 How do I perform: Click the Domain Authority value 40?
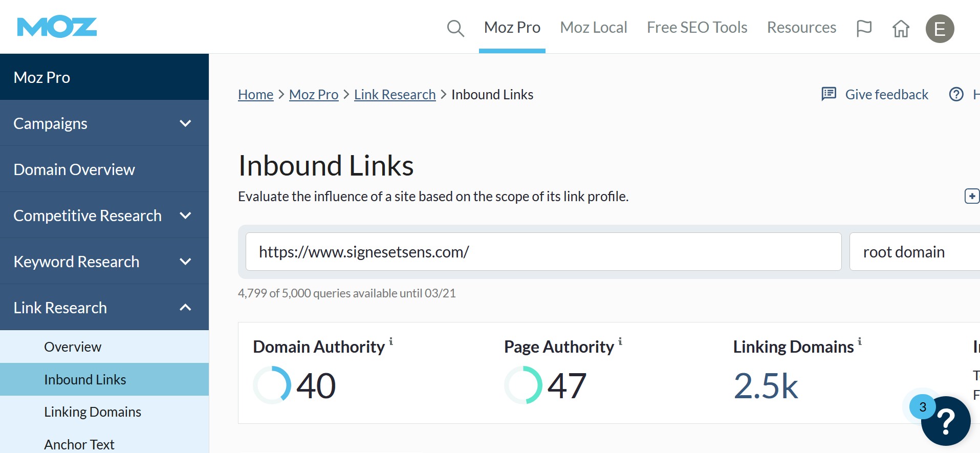point(316,385)
